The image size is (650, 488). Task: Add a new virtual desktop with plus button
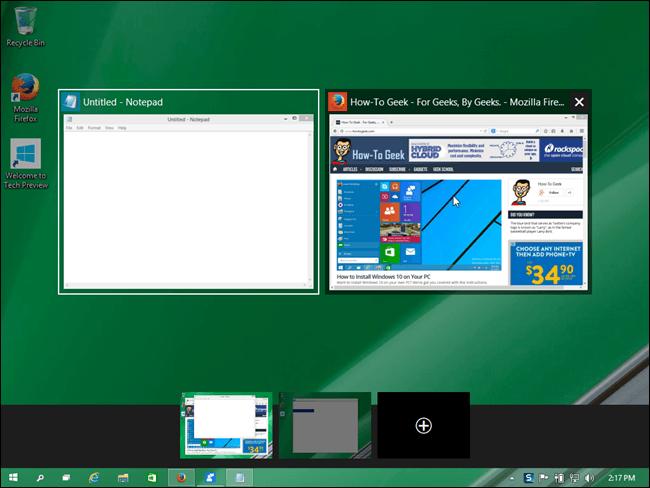[x=423, y=425]
